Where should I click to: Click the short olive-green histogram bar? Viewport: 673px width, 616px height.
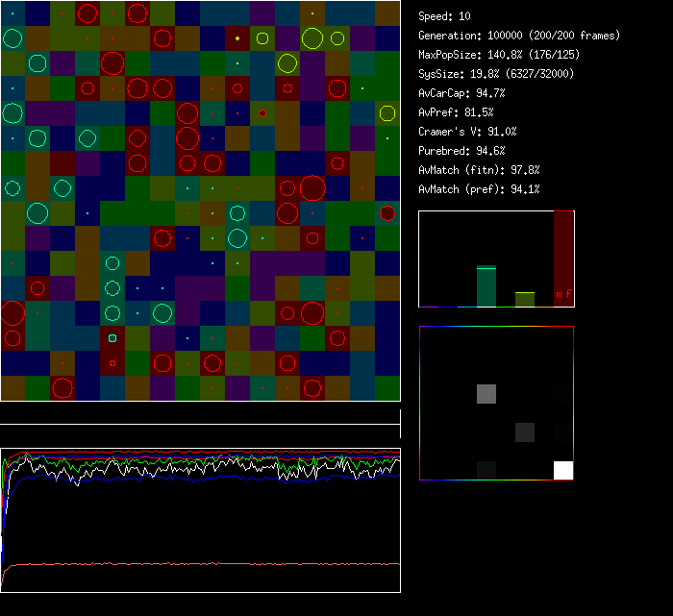(524, 299)
